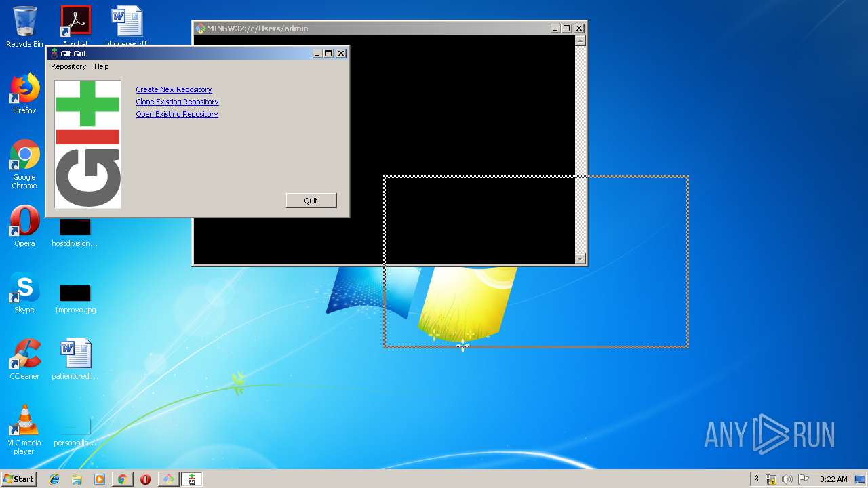Switch to Chrome taskbar button

coord(122,479)
